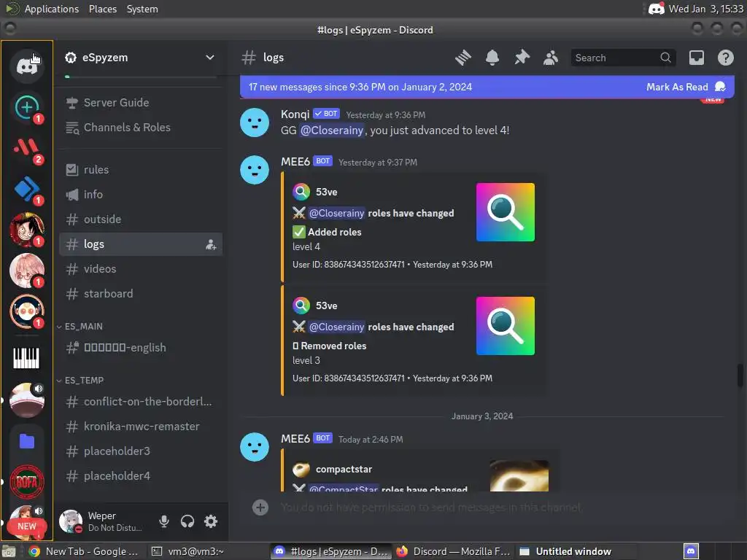Switch to Discord Mozilla Firefox taskbar item
Image resolution: width=747 pixels, height=560 pixels.
pos(454,551)
